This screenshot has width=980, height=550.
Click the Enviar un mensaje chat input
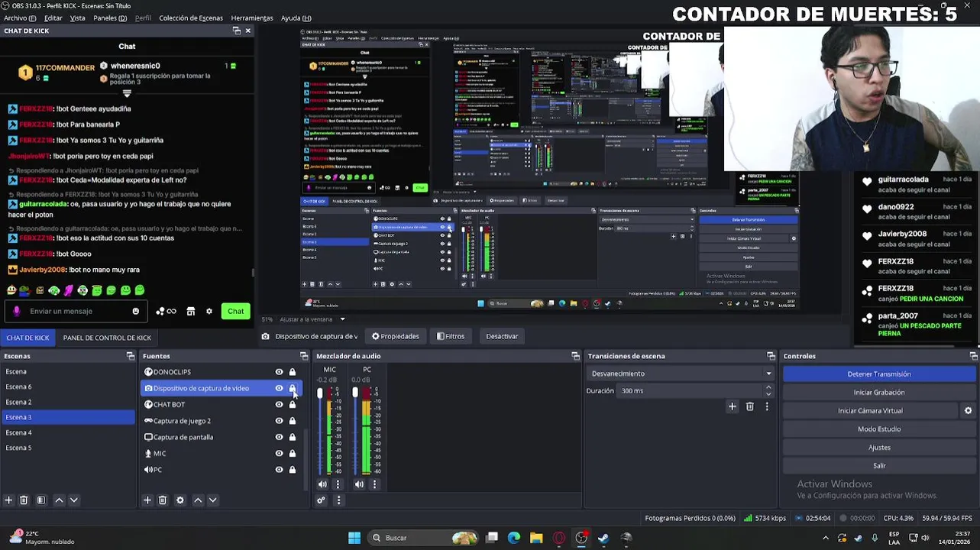coord(76,312)
